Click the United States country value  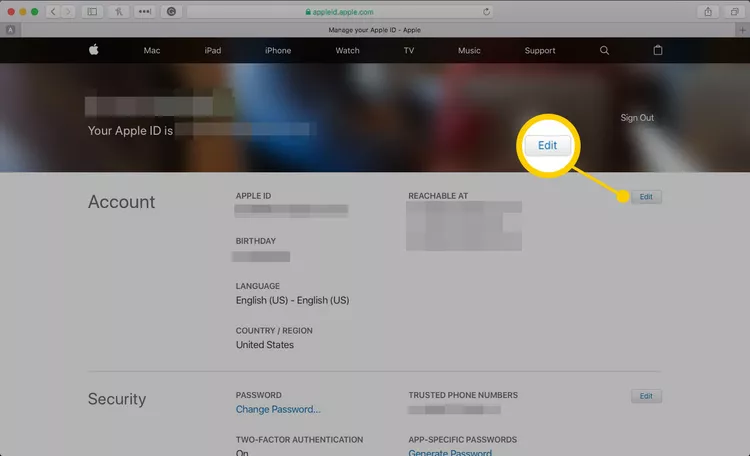tap(265, 345)
